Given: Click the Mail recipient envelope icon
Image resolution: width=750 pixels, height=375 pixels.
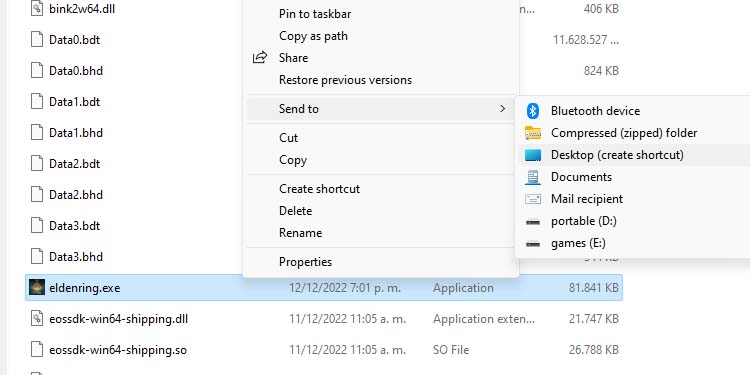Looking at the screenshot, I should (532, 199).
